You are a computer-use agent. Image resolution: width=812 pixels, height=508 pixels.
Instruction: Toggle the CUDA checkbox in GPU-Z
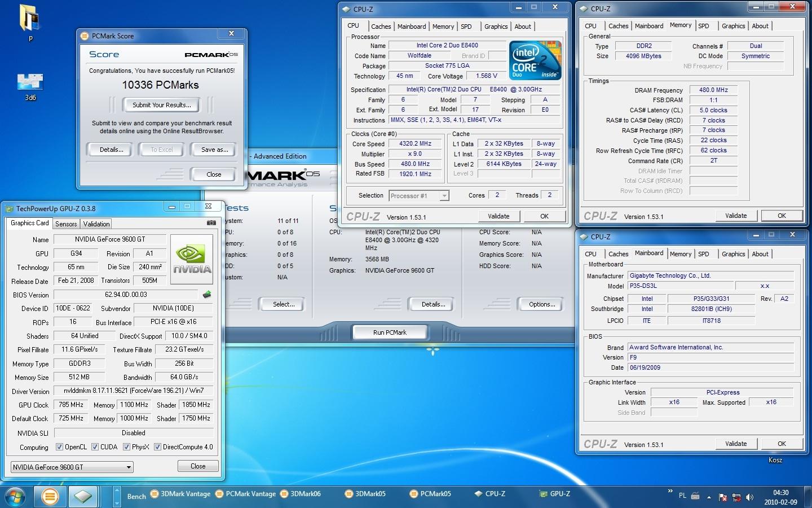[x=95, y=447]
